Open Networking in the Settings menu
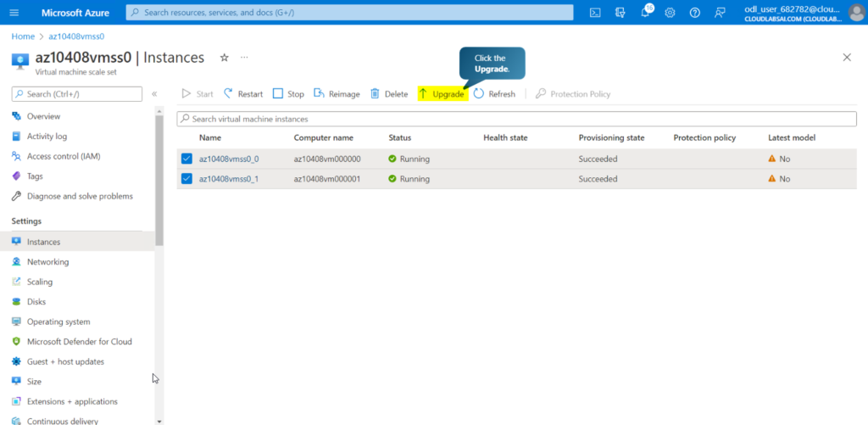Screen dimensions: 868x425 click(x=47, y=262)
